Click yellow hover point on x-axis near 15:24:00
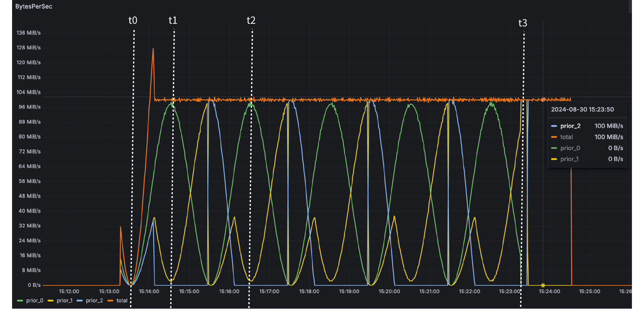 coord(543,285)
